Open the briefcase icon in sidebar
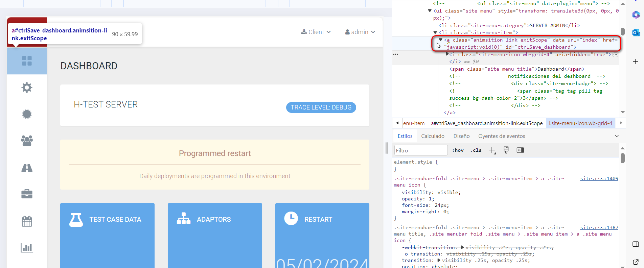 pyautogui.click(x=27, y=194)
